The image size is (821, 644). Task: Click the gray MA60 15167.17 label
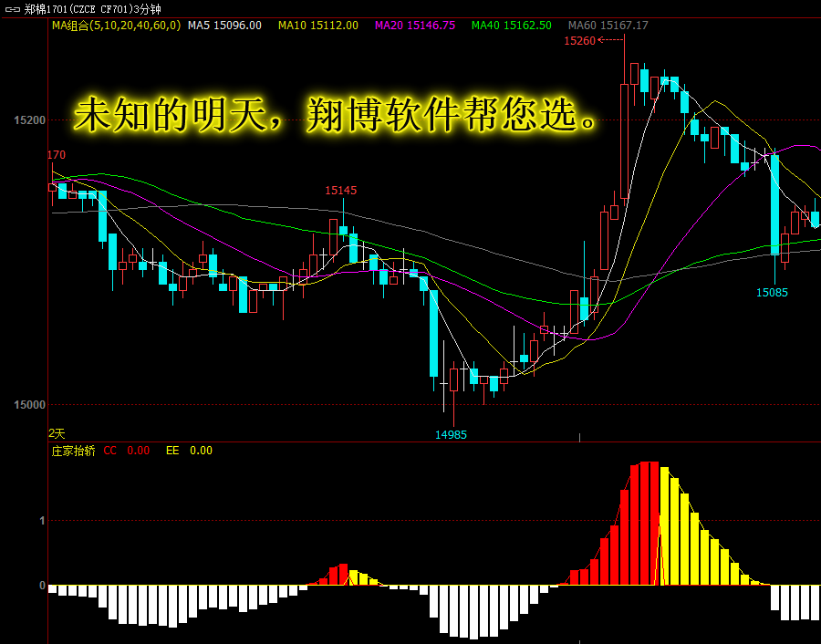tap(608, 26)
